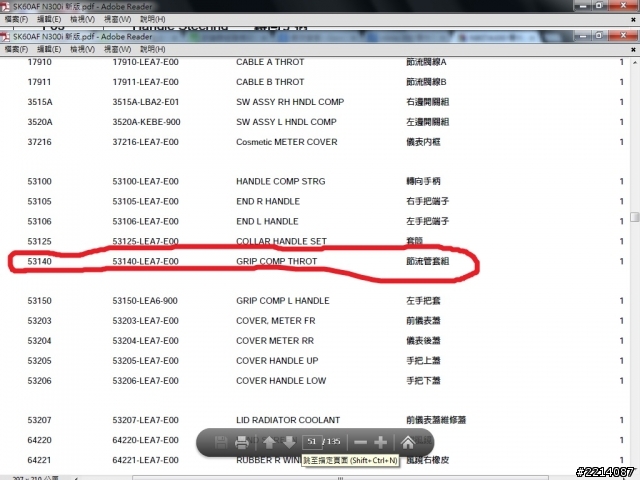Open 說明(H) menu in the back Reader window

[153, 20]
